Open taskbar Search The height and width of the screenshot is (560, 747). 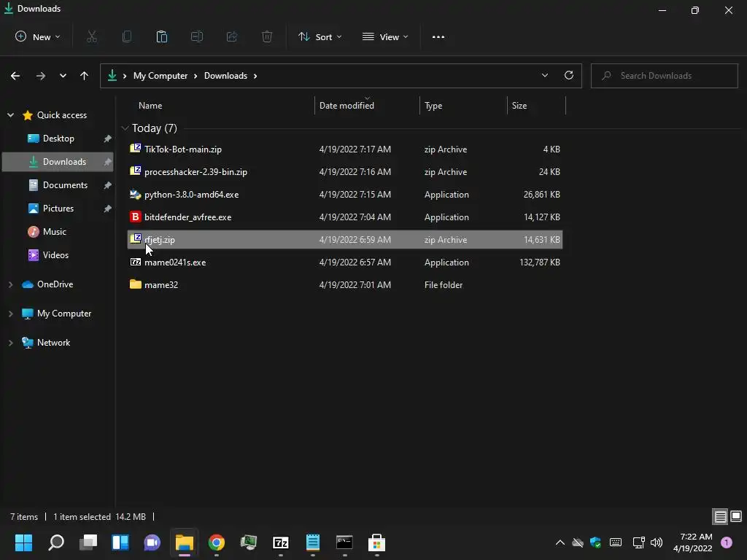coord(56,542)
